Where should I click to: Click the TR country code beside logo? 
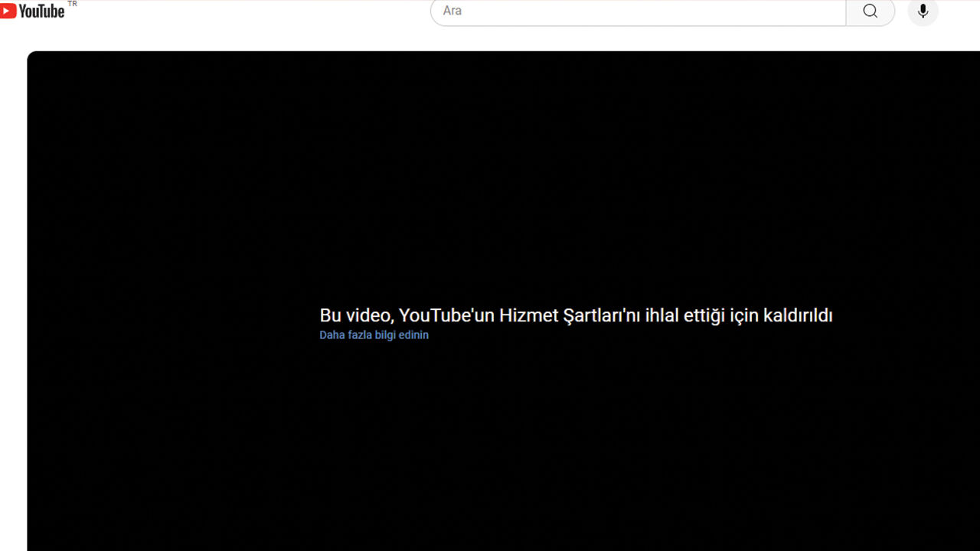click(72, 4)
